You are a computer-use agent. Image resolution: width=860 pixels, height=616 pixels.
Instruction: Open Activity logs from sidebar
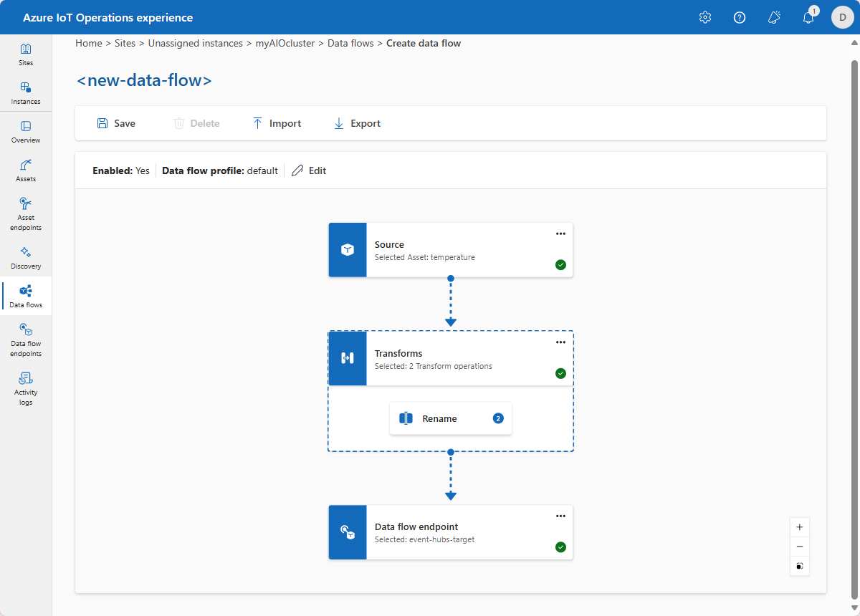26,388
